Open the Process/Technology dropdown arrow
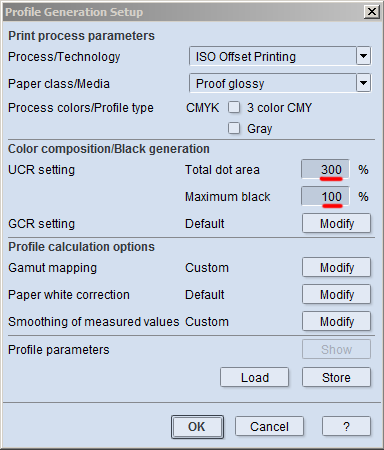The width and height of the screenshot is (384, 450). tap(363, 56)
